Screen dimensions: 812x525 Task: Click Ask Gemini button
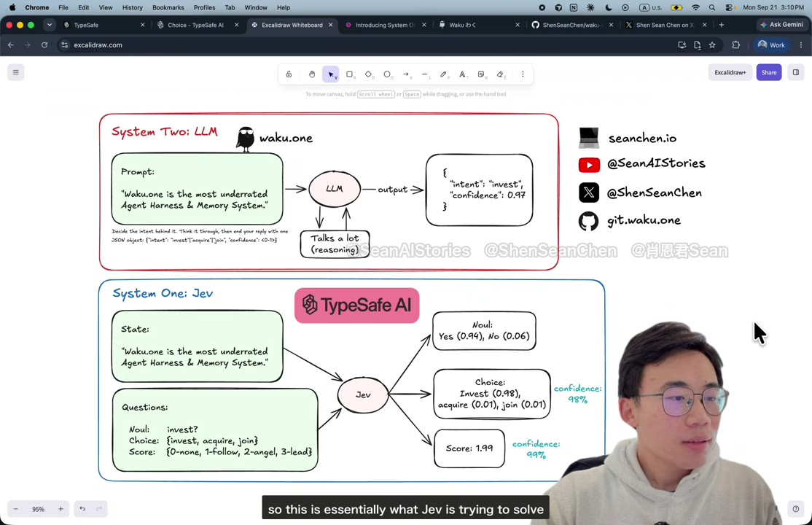pyautogui.click(x=782, y=25)
